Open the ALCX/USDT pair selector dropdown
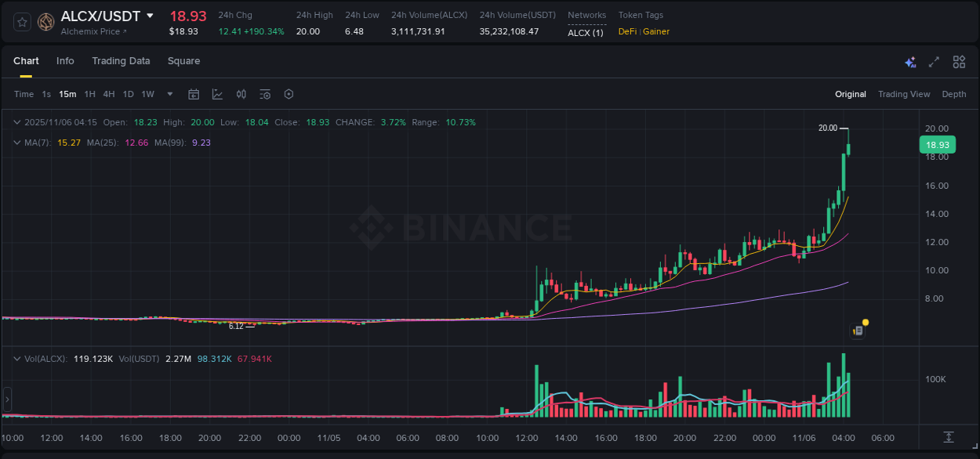 click(x=104, y=16)
